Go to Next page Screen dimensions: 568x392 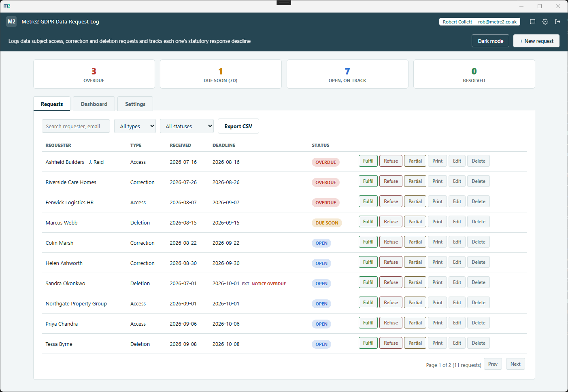pos(515,364)
